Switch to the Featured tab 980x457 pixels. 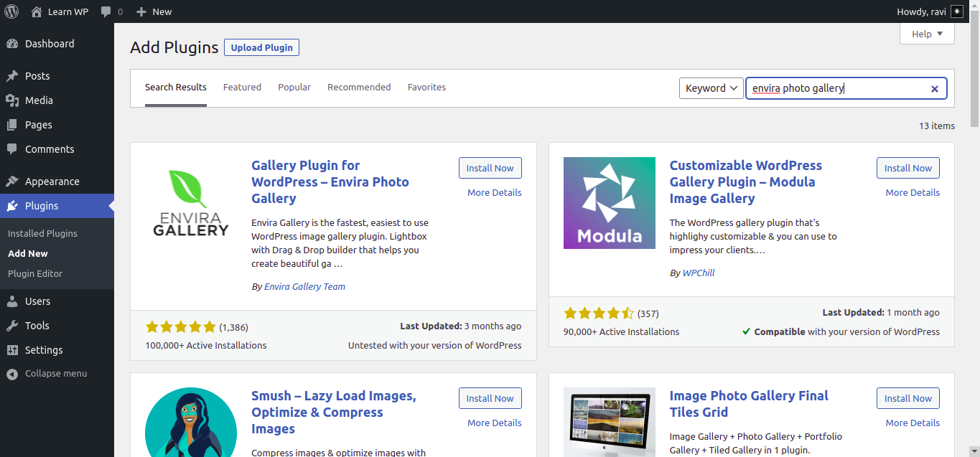coord(242,88)
